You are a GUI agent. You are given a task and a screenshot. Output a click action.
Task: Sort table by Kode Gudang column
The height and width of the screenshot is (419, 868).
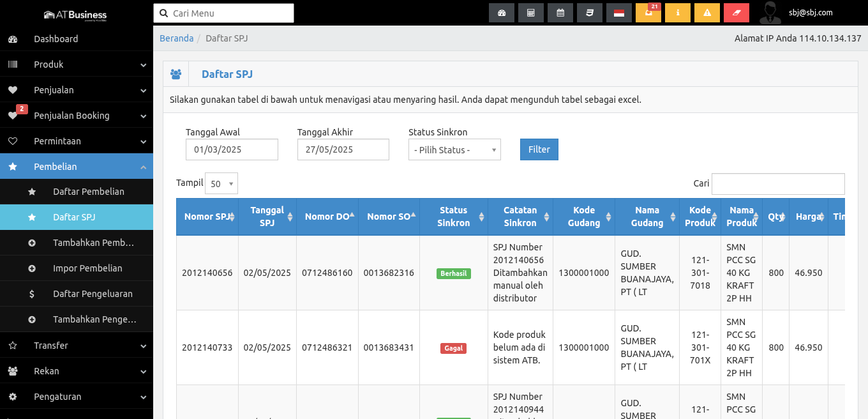[x=584, y=217]
